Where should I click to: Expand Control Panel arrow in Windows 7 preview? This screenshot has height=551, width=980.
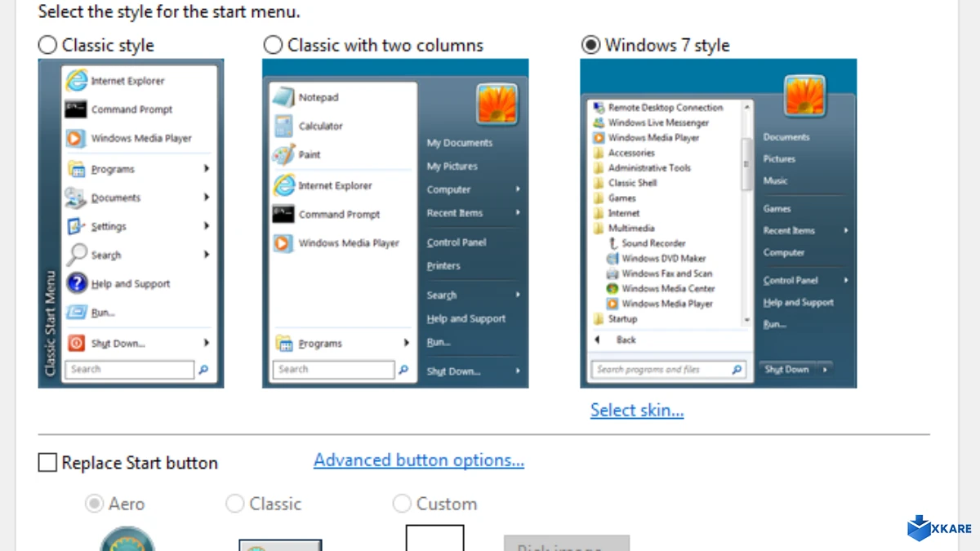[845, 280]
